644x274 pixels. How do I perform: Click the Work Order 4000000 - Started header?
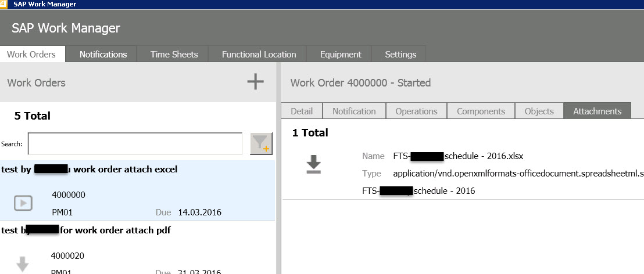[x=360, y=83]
